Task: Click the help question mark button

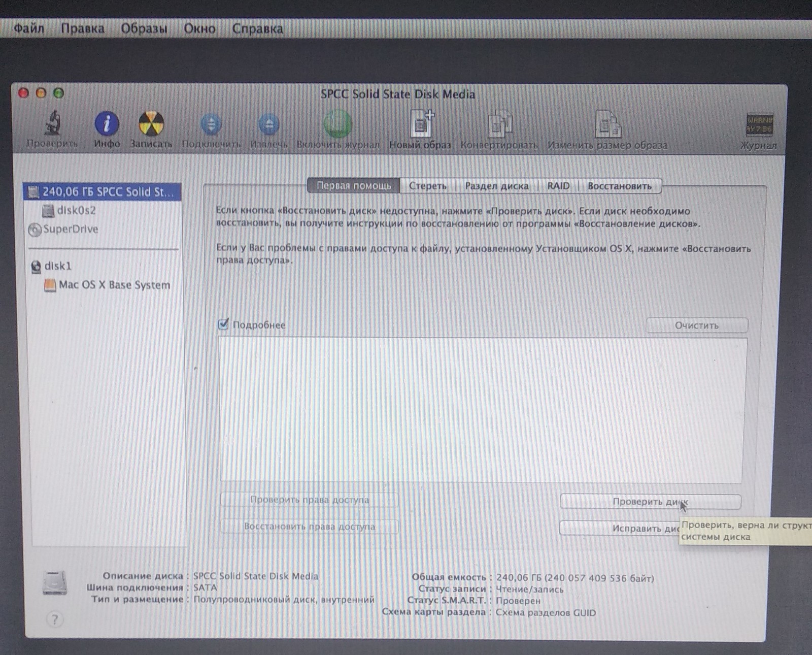Action: [x=55, y=619]
